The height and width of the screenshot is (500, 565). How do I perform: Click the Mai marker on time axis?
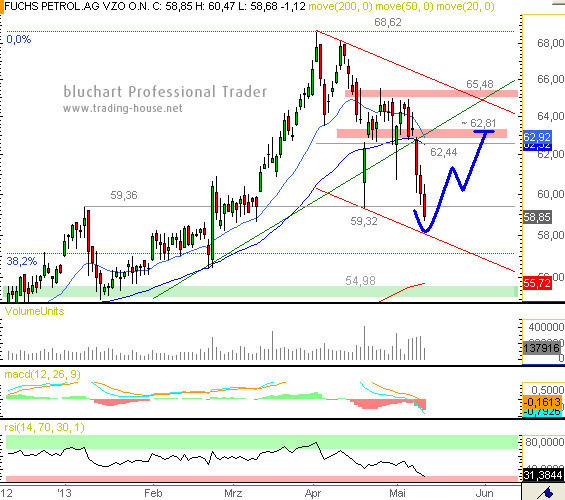[397, 493]
